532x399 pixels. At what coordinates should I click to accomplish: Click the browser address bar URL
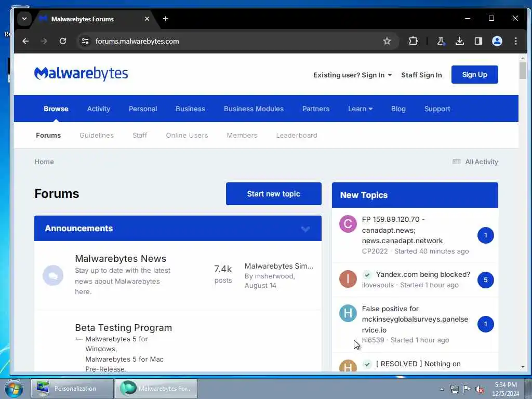pyautogui.click(x=137, y=41)
